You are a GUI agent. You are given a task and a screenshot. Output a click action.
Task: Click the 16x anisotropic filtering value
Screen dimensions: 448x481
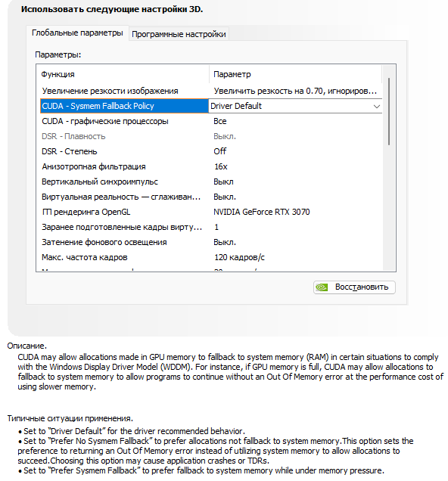[221, 166]
